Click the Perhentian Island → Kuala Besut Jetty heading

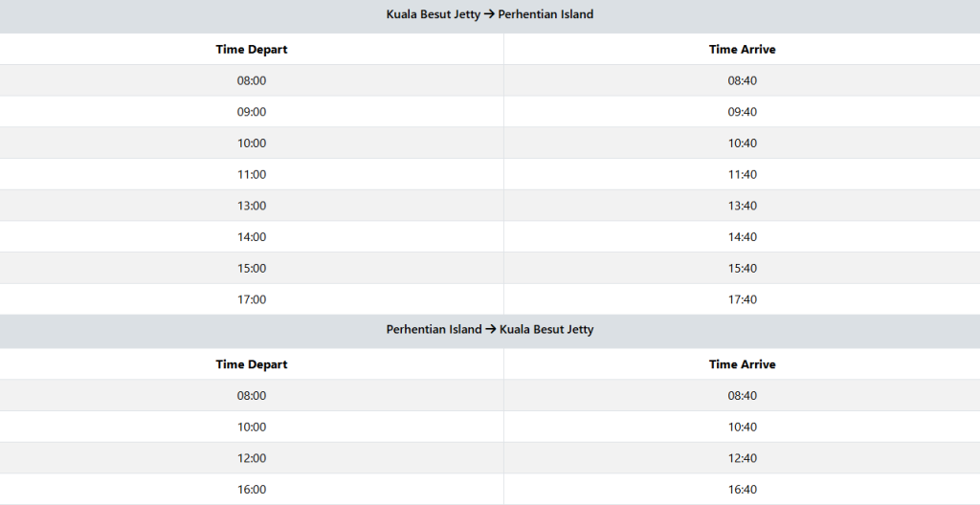click(x=490, y=330)
